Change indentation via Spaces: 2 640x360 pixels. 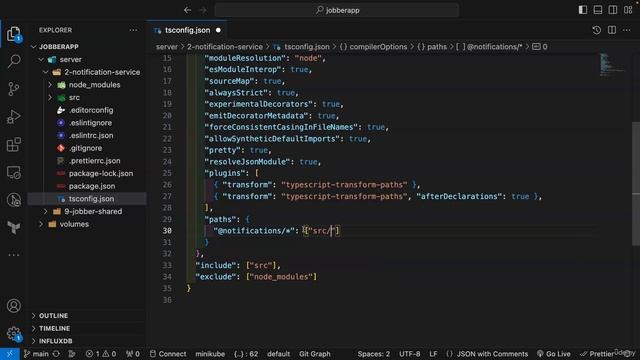(373, 354)
